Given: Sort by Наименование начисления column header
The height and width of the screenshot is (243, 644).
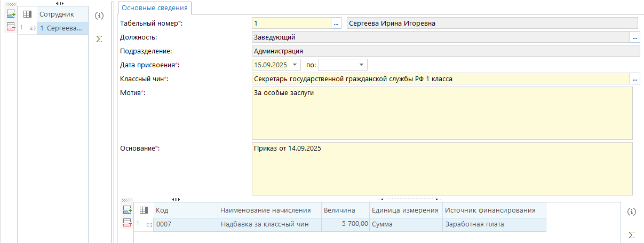Looking at the screenshot, I should coord(269,210).
